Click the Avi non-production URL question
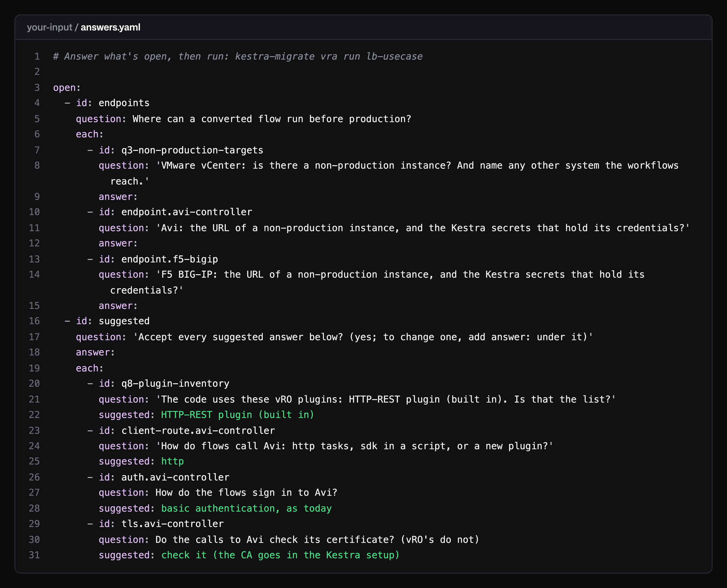727x588 pixels. coord(422,228)
